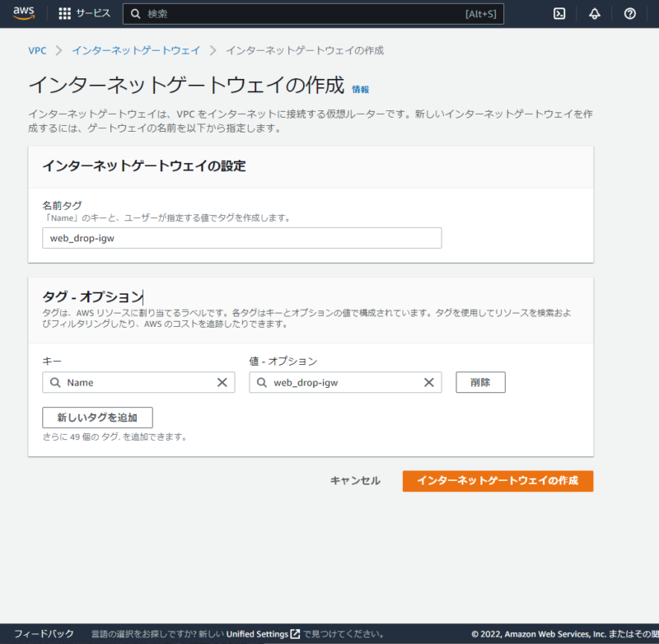Click the キー field containing Name

coord(138,382)
